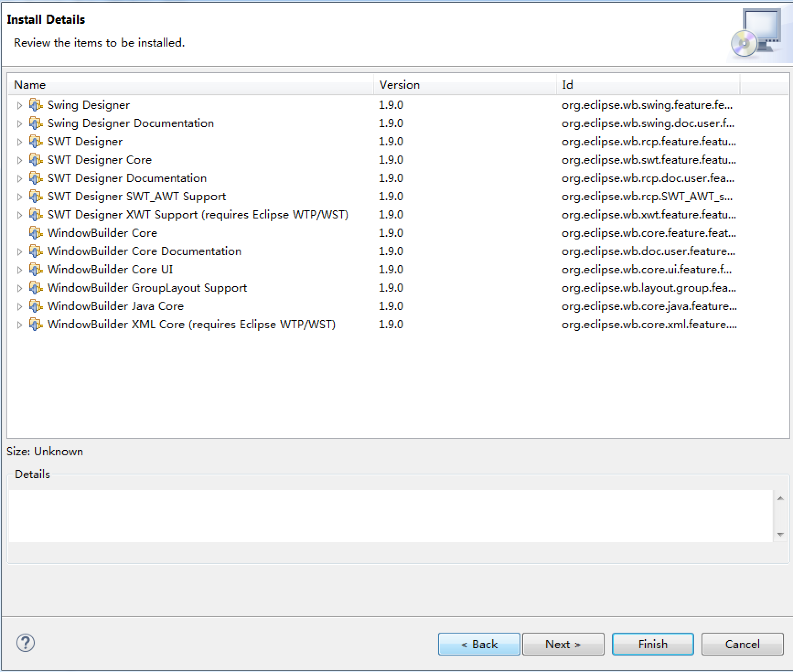Viewport: 793px width, 672px height.
Task: Select 'Swing Designer Documentation' row name
Action: [x=131, y=123]
